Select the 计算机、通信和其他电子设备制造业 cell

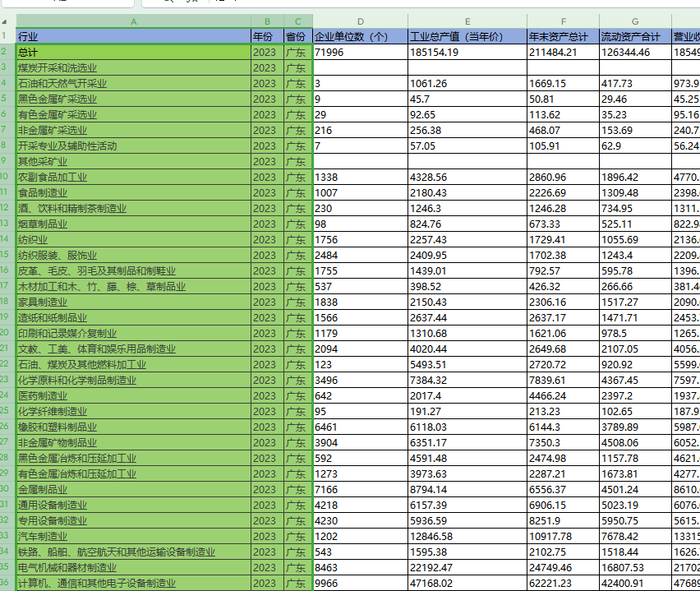pos(133,584)
